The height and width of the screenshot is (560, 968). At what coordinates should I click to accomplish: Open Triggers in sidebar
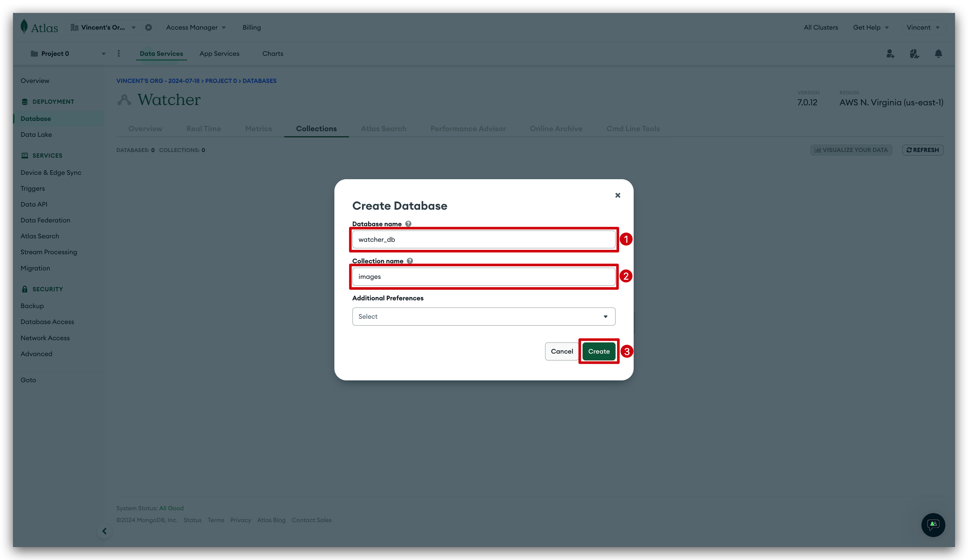pos(33,188)
